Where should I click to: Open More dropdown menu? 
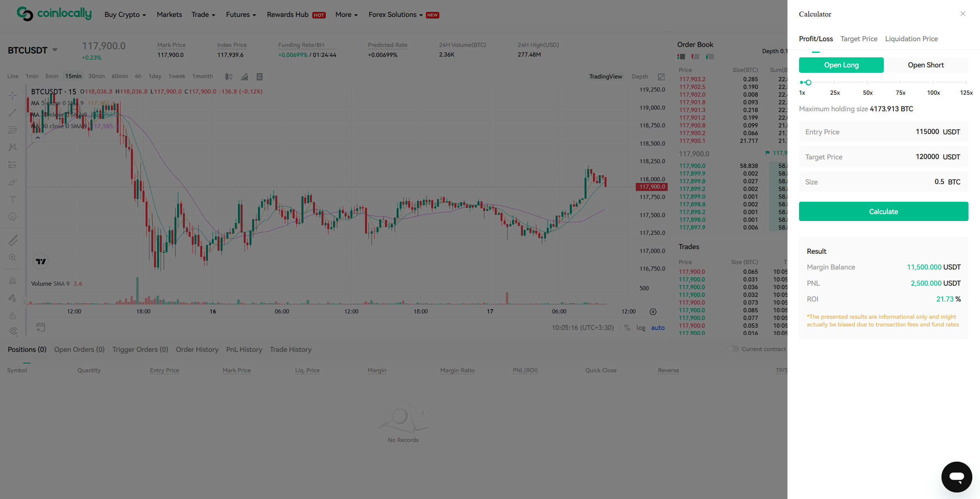pos(347,15)
